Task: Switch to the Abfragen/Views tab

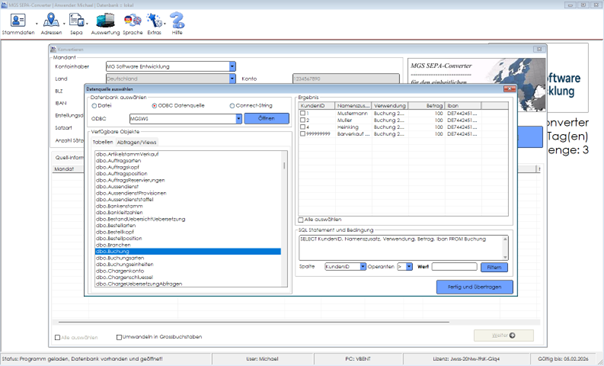Action: click(137, 142)
